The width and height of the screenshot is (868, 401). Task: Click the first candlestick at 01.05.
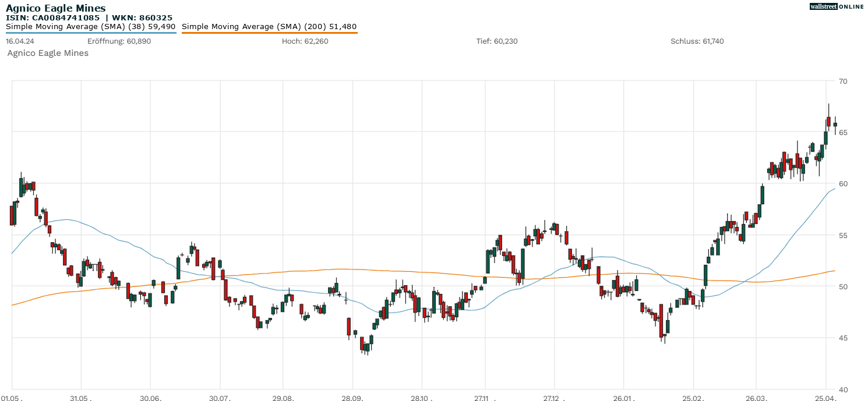[x=11, y=215]
